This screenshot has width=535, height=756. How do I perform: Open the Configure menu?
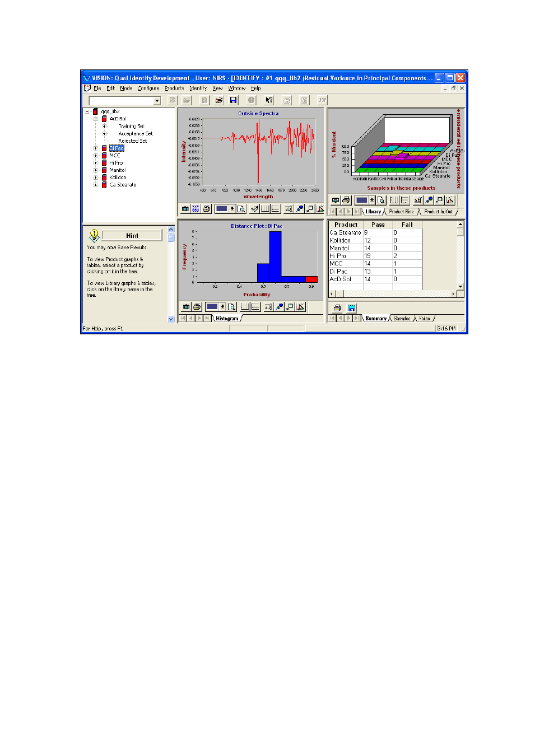pos(148,88)
